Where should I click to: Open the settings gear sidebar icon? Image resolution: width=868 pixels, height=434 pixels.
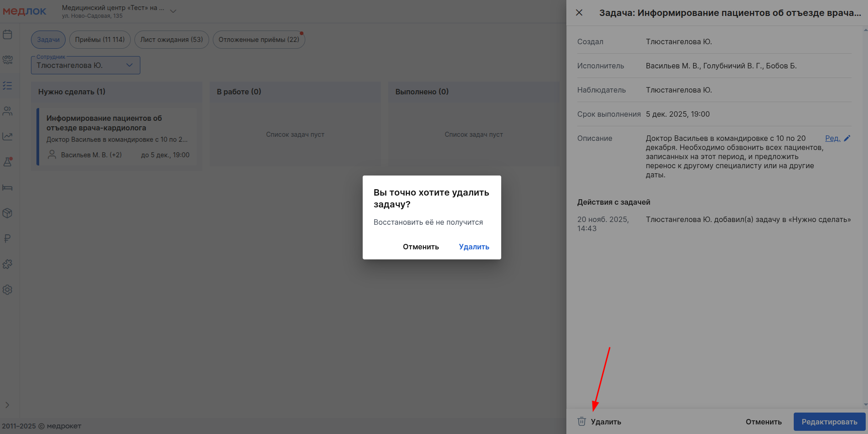tap(8, 289)
